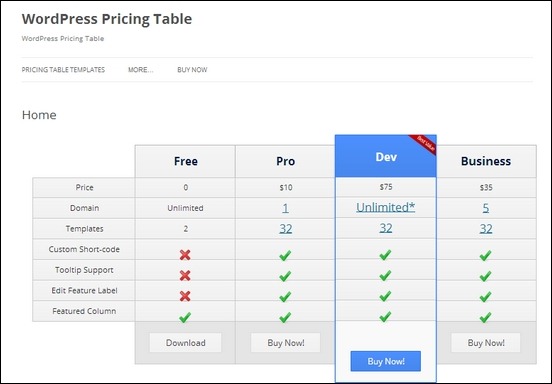Viewport: 552px width, 384px height.
Task: Click Dev plan Custom Short-code checkmark
Action: tap(385, 254)
